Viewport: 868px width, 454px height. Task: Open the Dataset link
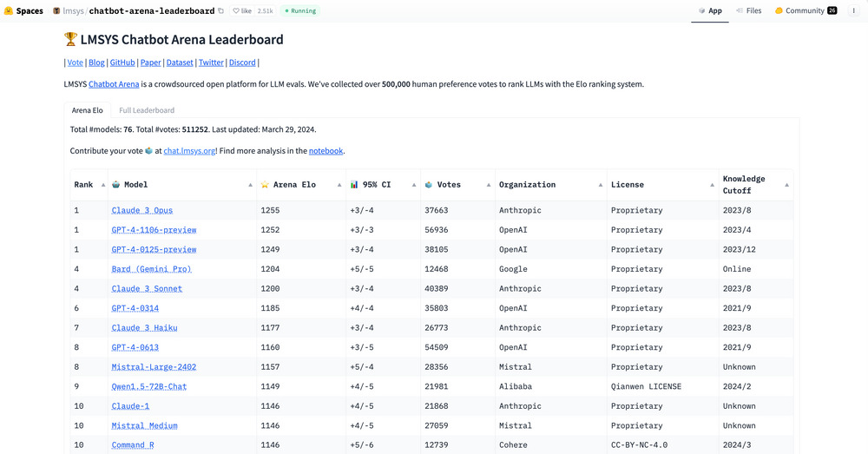(180, 63)
